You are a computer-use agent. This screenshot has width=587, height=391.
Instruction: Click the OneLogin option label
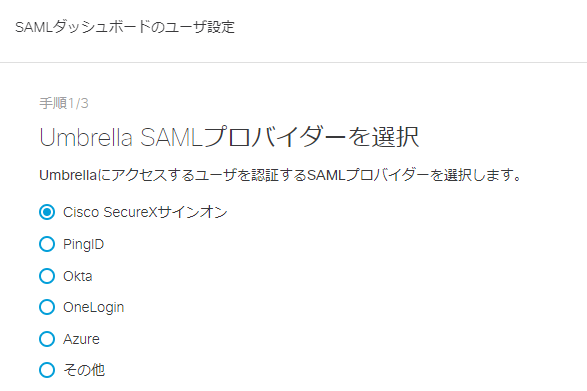point(94,308)
